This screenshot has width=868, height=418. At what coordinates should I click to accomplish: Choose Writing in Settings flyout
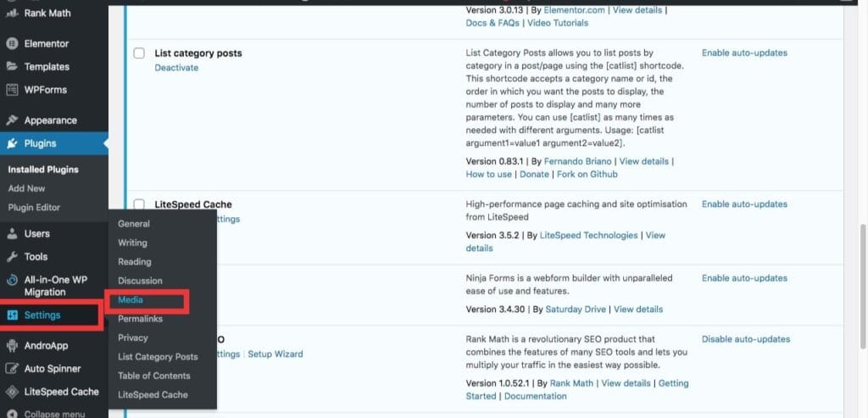[x=132, y=242]
